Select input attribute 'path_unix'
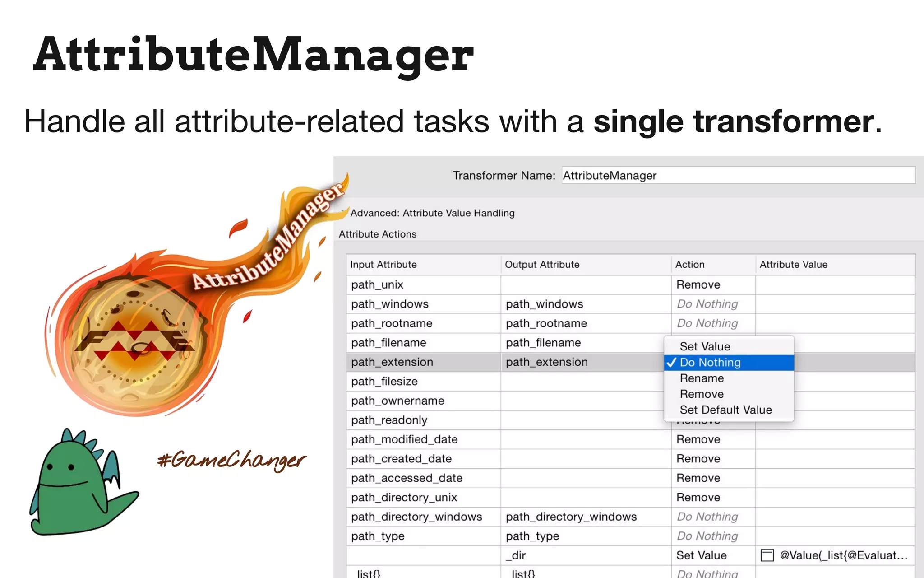Viewport: 924px width, 578px height. (x=424, y=285)
